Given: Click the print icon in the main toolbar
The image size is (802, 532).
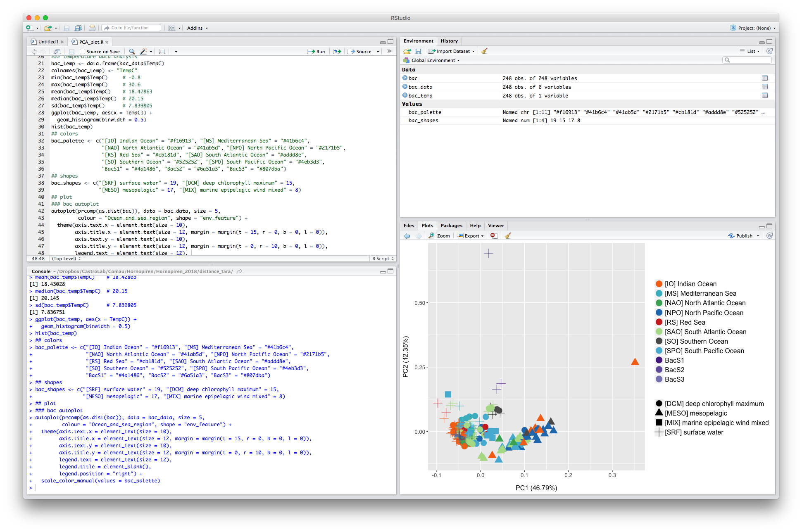Looking at the screenshot, I should tap(92, 28).
